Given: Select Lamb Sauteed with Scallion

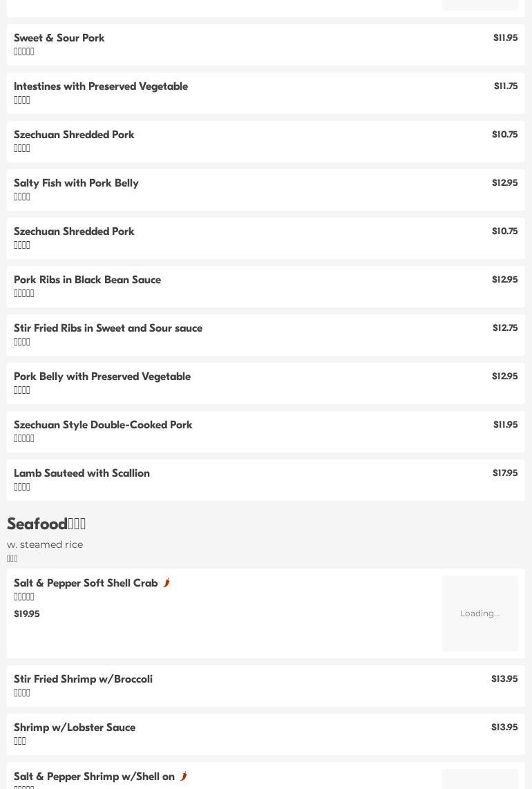Looking at the screenshot, I should coord(82,473).
